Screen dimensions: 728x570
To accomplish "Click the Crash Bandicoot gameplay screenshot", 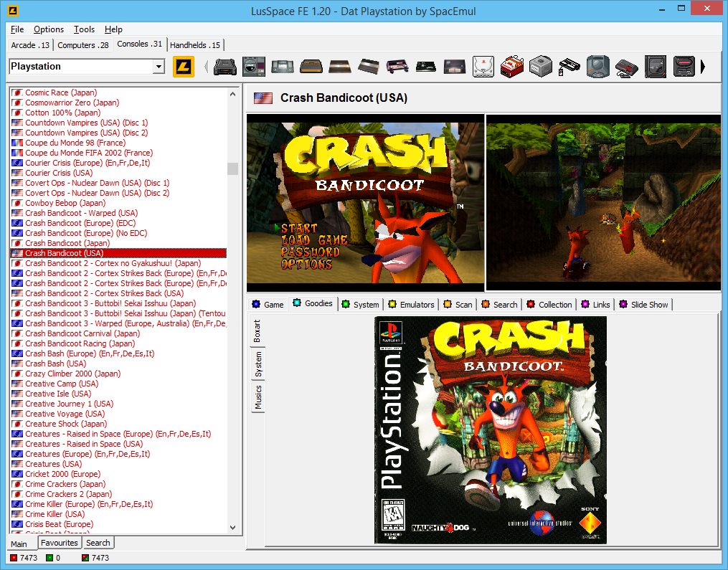I will pyautogui.click(x=604, y=203).
